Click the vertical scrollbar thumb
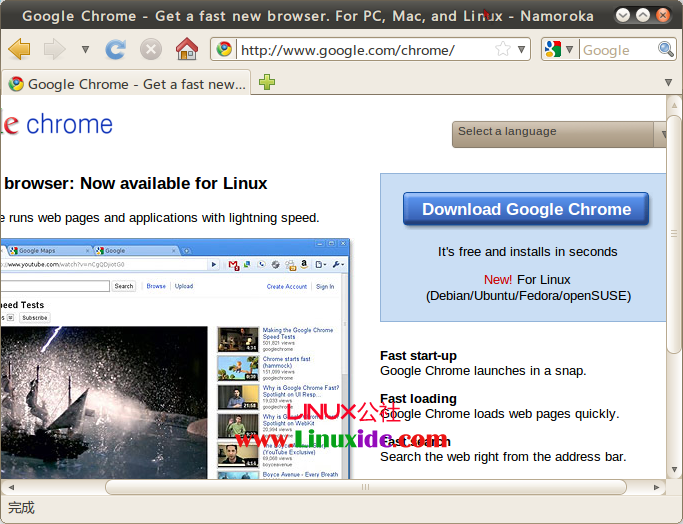683x524 pixels. click(x=674, y=234)
